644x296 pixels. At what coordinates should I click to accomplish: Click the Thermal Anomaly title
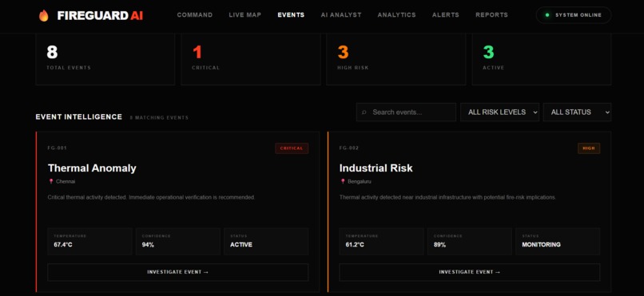coord(92,168)
